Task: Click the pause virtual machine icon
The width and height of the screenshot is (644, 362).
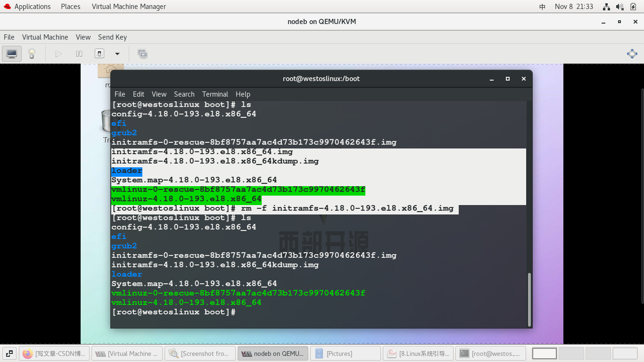Action: click(79, 53)
